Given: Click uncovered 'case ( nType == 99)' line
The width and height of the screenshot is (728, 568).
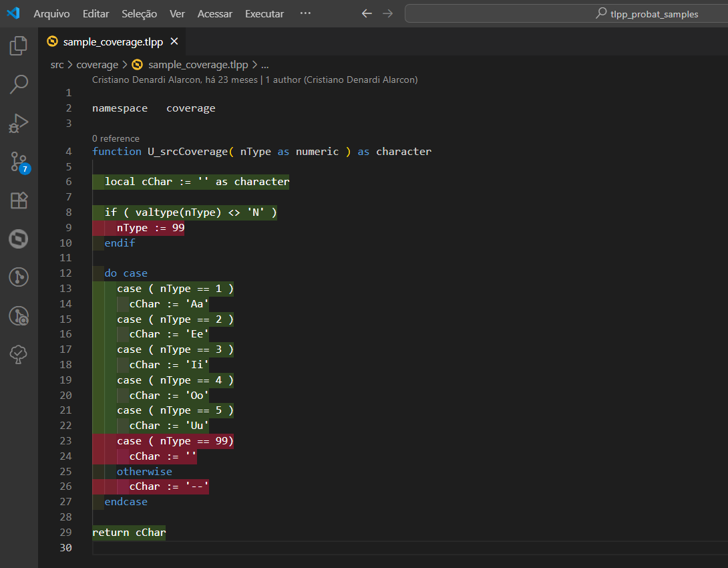Looking at the screenshot, I should 175,441.
